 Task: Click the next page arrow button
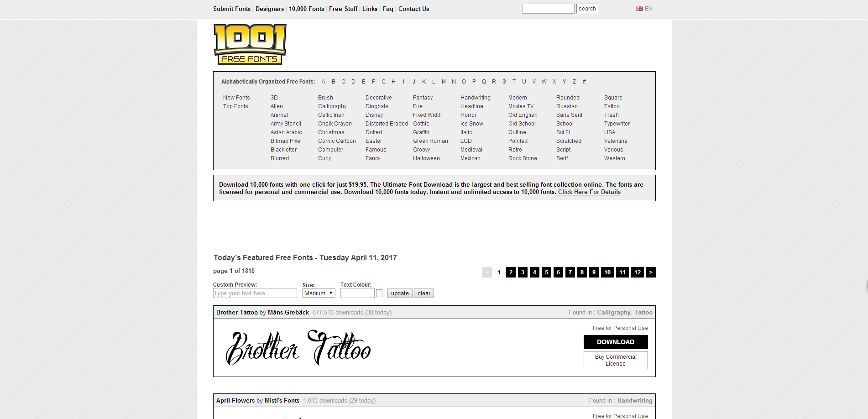651,272
